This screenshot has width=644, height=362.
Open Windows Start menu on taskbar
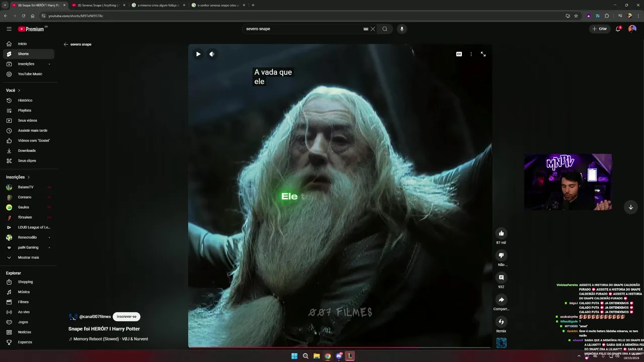point(294,356)
